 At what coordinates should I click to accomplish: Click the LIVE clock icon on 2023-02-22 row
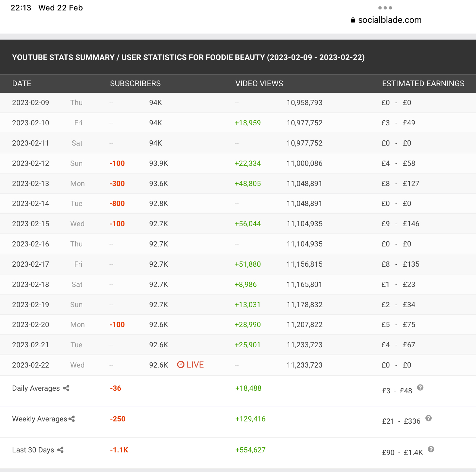tap(181, 365)
